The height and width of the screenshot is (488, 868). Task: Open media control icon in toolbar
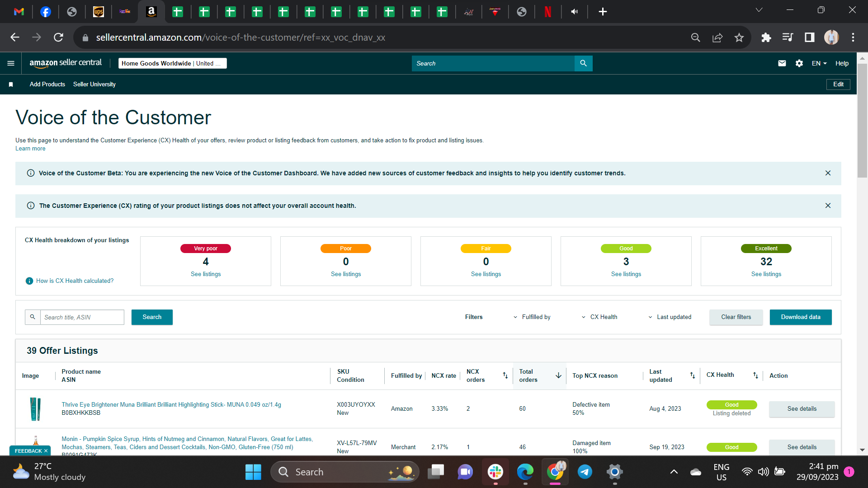tap(788, 38)
